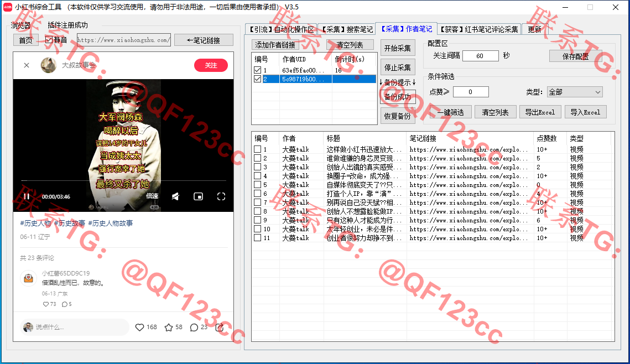The image size is (630, 364).
Task: Click the 一键筛选 filter button
Action: pyautogui.click(x=450, y=112)
